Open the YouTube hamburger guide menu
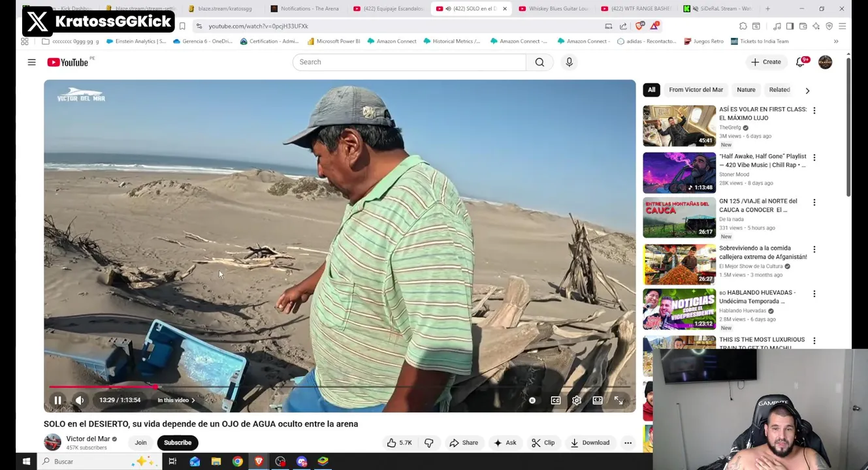This screenshot has height=470, width=868. (x=31, y=62)
